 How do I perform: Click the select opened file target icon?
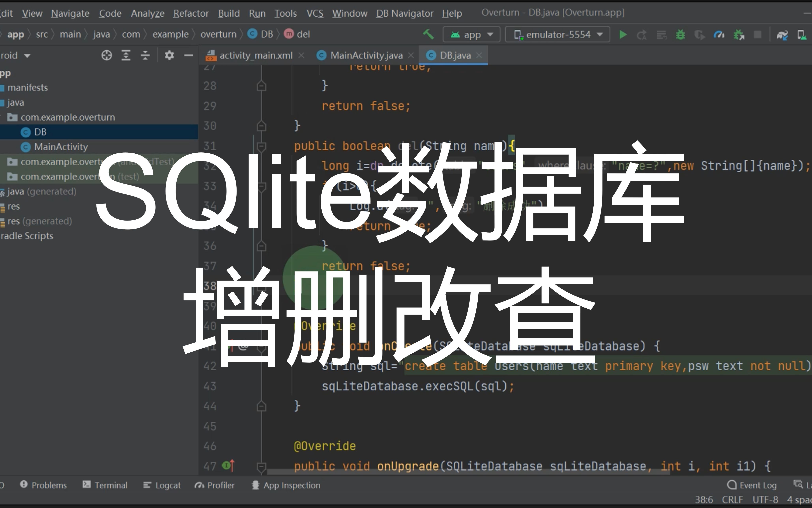coord(106,55)
